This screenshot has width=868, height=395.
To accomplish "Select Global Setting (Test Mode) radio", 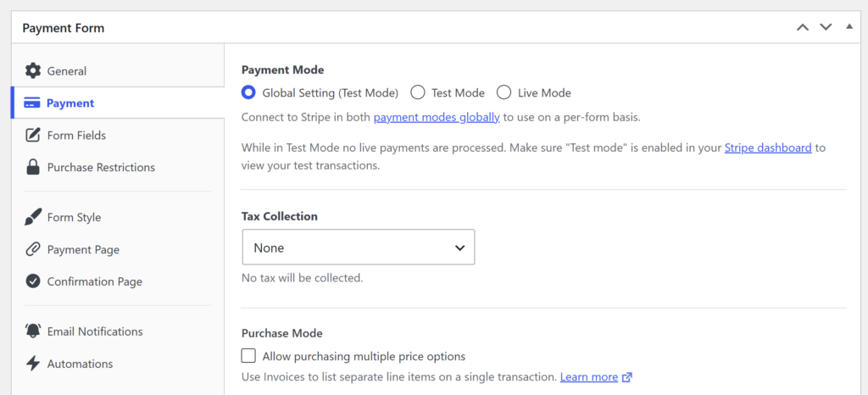I will click(248, 92).
